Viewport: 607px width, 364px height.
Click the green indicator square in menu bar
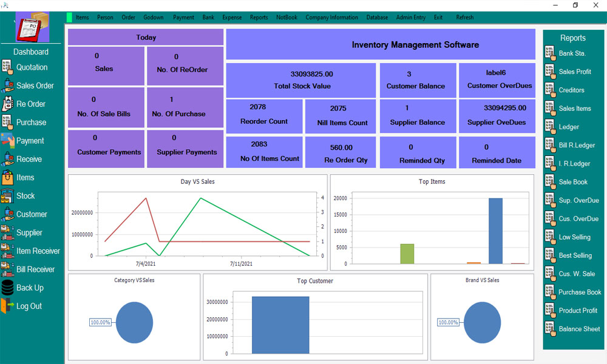(x=69, y=18)
